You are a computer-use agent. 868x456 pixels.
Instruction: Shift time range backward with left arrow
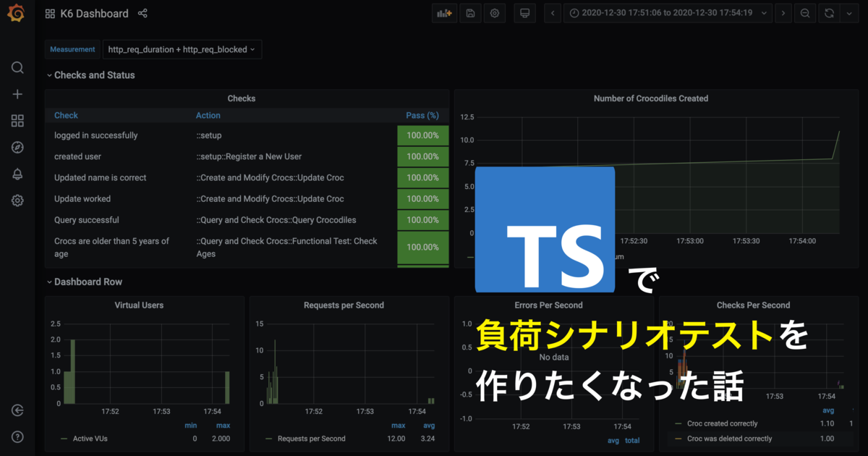553,13
